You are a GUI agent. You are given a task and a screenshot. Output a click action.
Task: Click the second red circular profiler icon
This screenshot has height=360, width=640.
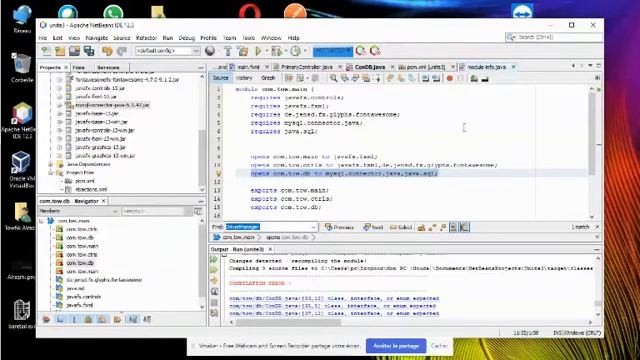[x=375, y=51]
